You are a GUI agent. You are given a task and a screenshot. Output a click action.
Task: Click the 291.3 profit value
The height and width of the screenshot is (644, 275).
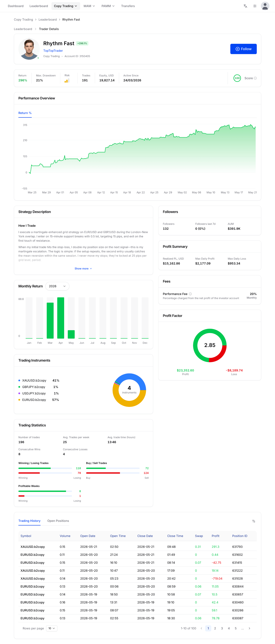(215, 547)
